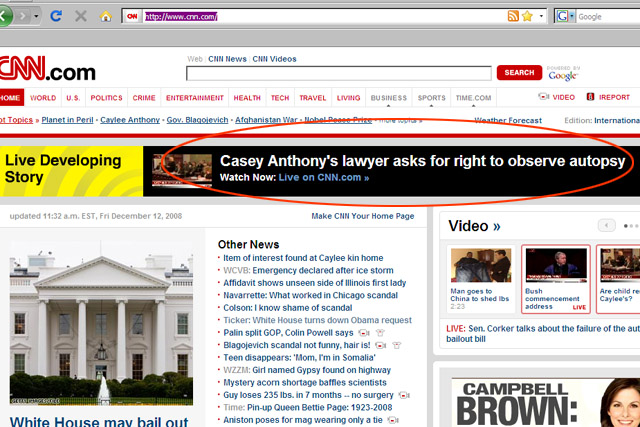Open the back/forward history dropdown arrow
Viewport: 640px width, 427px height.
pyautogui.click(x=36, y=16)
